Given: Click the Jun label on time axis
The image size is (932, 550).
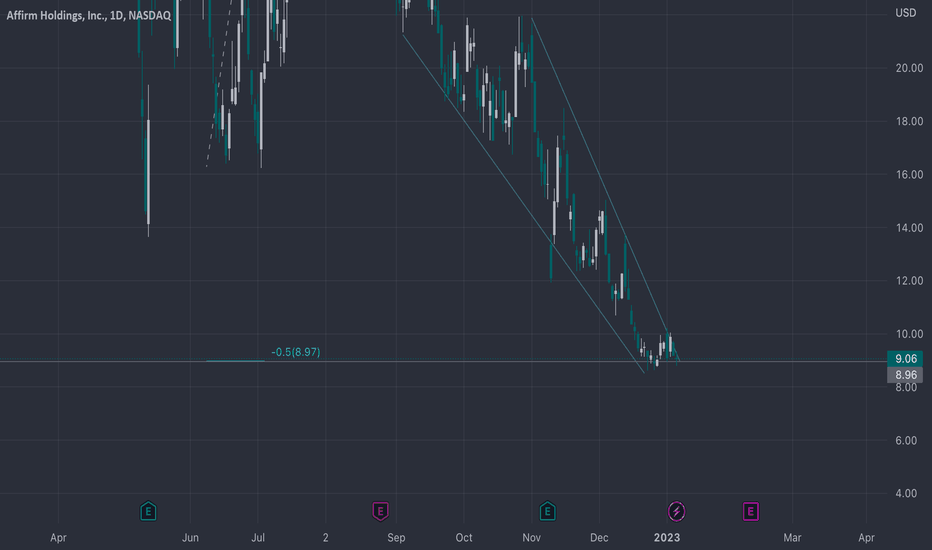Looking at the screenshot, I should 190,538.
